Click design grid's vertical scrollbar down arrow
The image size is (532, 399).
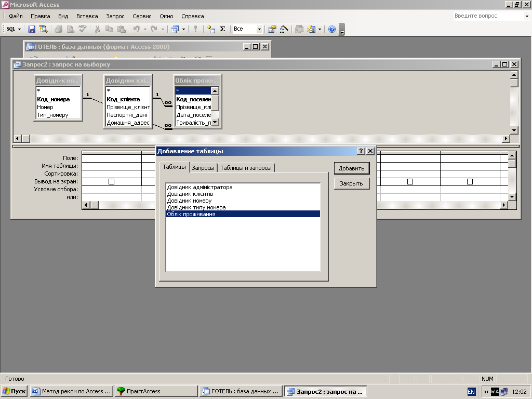point(512,196)
